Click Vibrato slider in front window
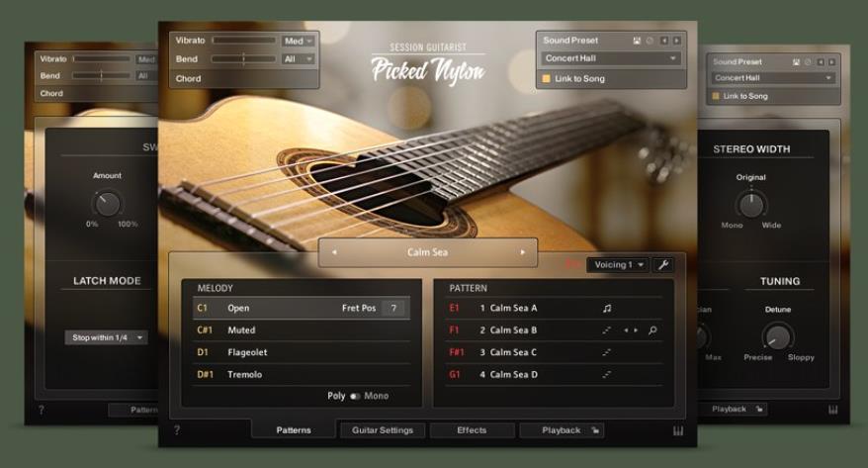 (x=243, y=41)
